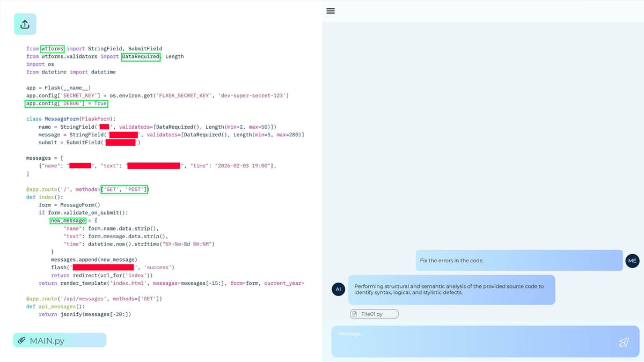Select the 'Fix the errors in the code' message

click(x=519, y=261)
